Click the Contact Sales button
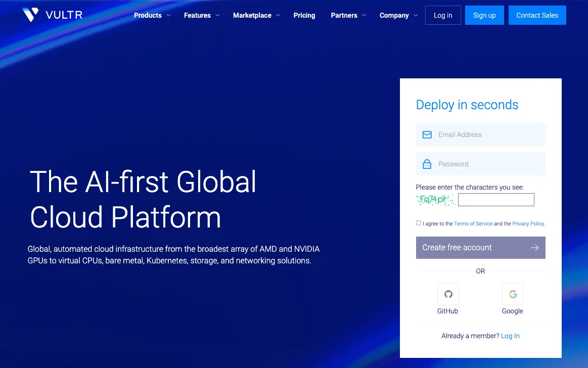Viewport: 588px width, 368px height. click(537, 15)
